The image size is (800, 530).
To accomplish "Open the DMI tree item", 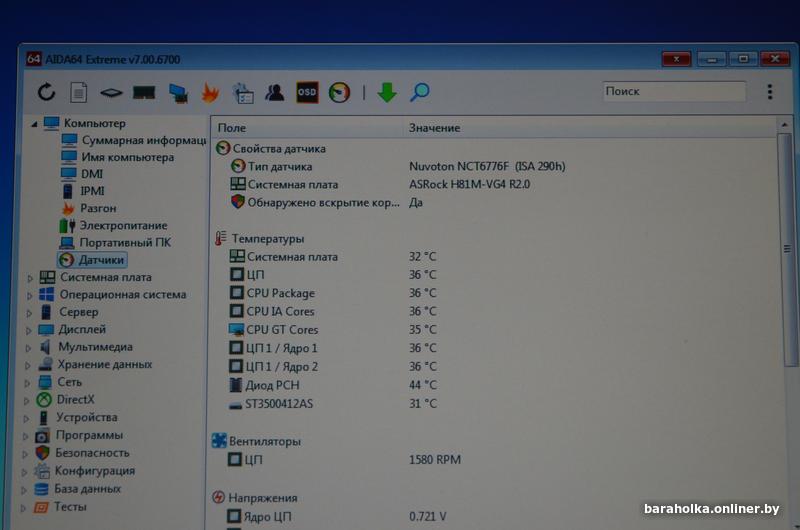I will (x=82, y=174).
